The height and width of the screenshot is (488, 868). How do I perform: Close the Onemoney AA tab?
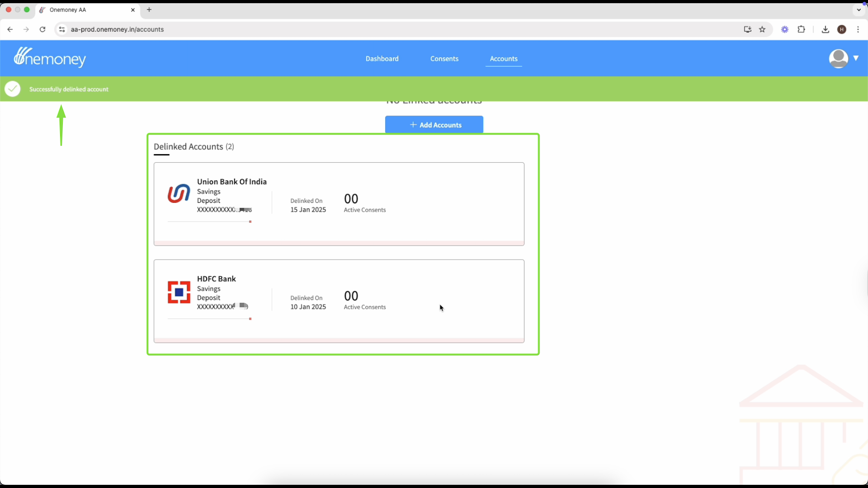(133, 10)
